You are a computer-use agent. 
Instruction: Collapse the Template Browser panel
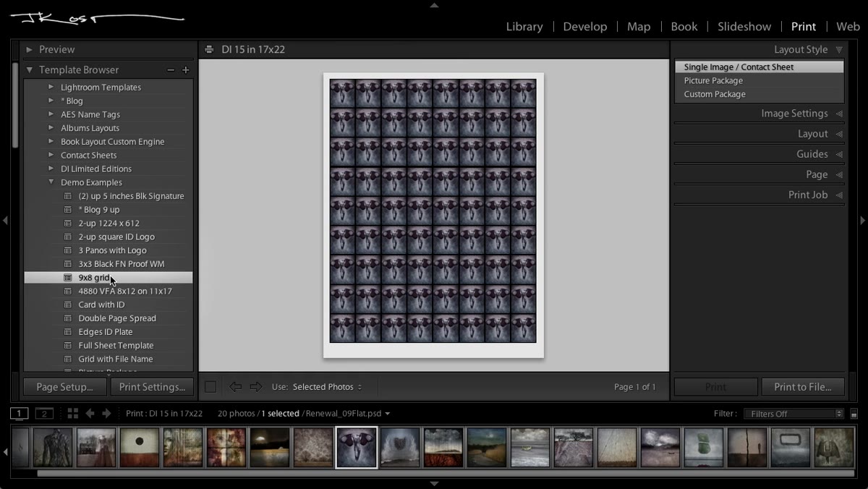[29, 70]
